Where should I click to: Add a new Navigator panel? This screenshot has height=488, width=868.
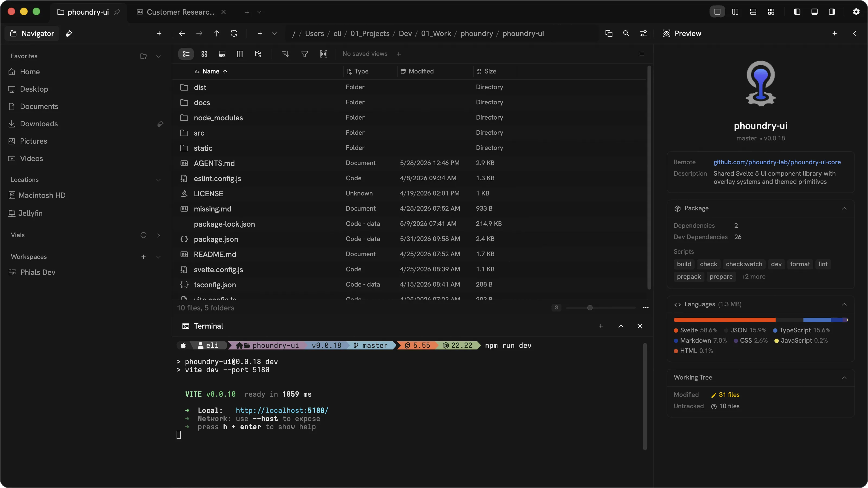click(159, 33)
